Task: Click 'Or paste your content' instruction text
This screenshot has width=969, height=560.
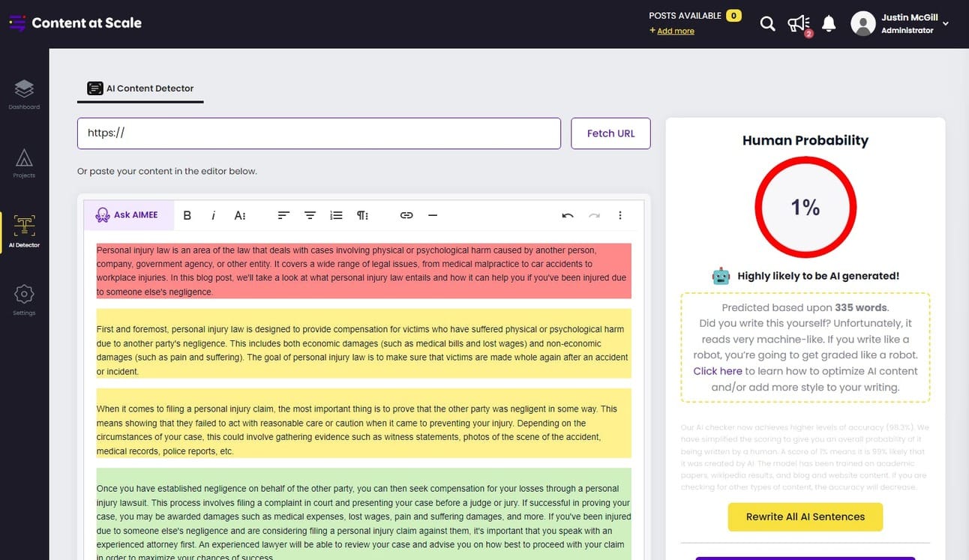Action: coord(167,171)
